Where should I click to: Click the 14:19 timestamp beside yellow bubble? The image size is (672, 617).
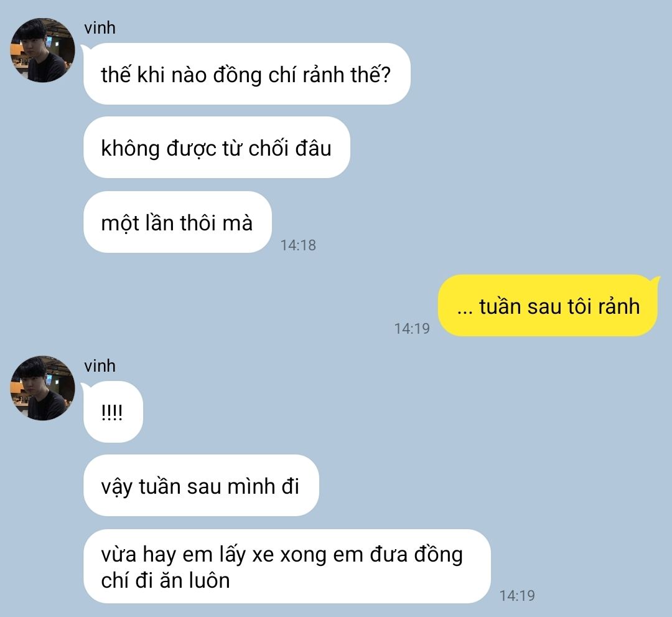click(412, 329)
